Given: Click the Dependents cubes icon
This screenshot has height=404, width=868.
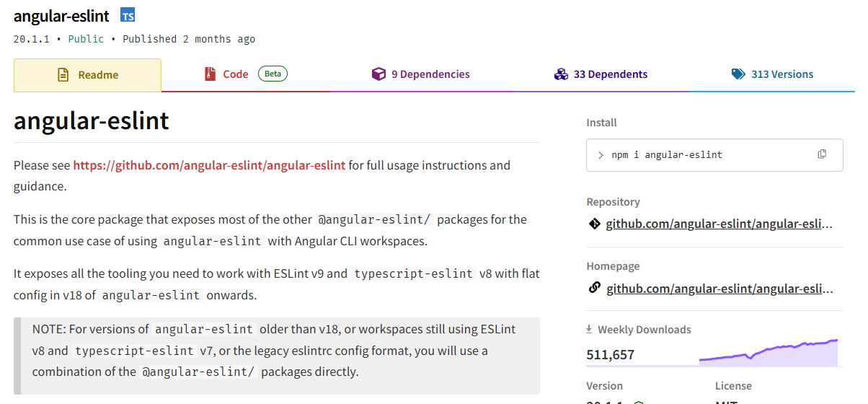Looking at the screenshot, I should click(561, 74).
